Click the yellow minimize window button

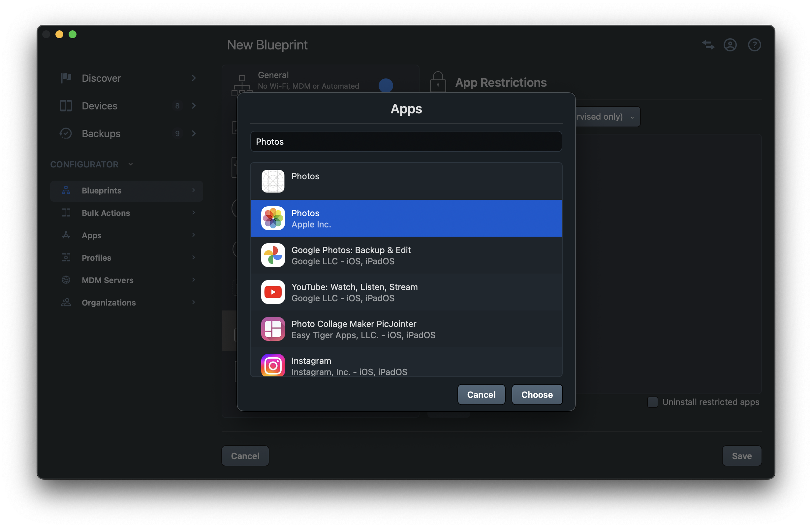click(59, 34)
